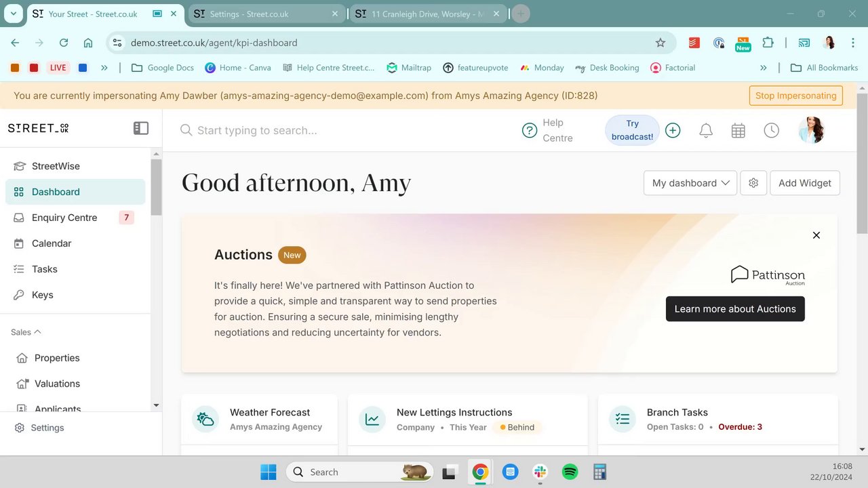Open the calendar grid icon in header

[738, 130]
